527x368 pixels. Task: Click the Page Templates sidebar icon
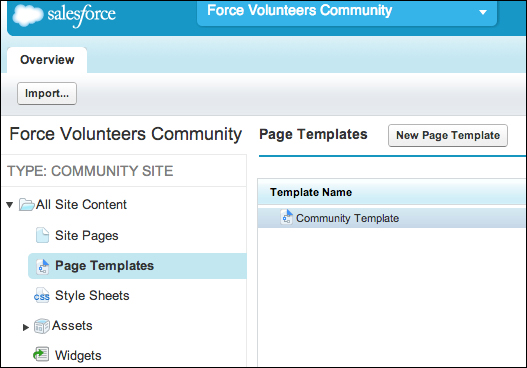click(x=43, y=266)
